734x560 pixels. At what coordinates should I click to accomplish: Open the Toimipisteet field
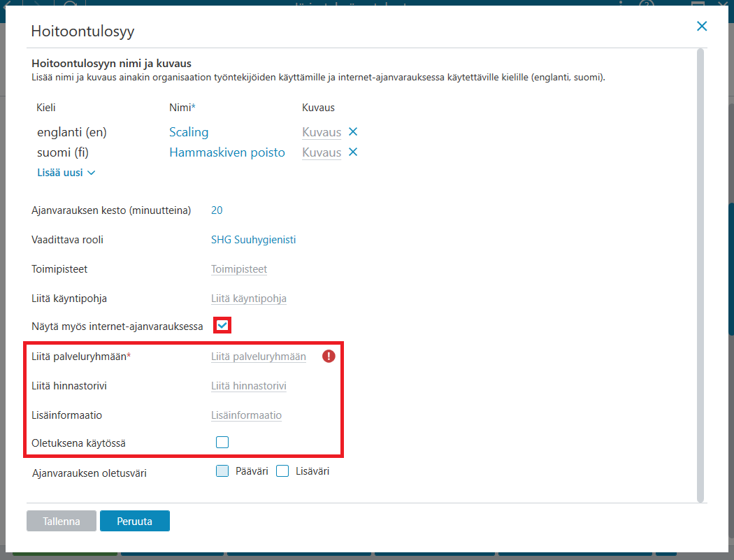click(x=239, y=269)
